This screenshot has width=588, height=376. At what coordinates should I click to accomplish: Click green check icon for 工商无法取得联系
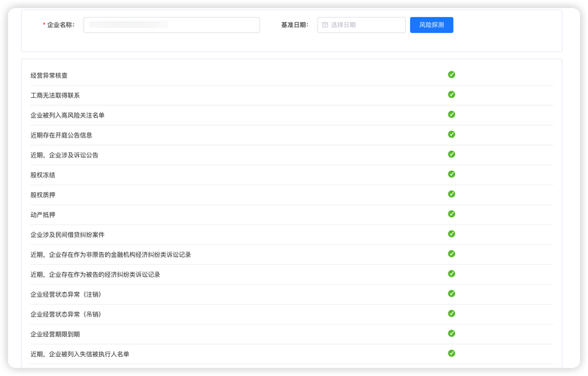coord(451,95)
